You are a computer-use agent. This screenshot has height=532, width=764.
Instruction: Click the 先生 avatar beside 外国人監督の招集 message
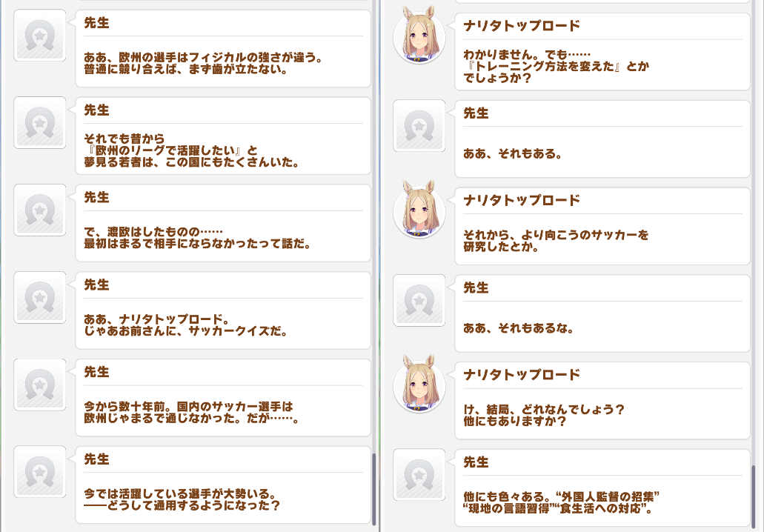(419, 474)
